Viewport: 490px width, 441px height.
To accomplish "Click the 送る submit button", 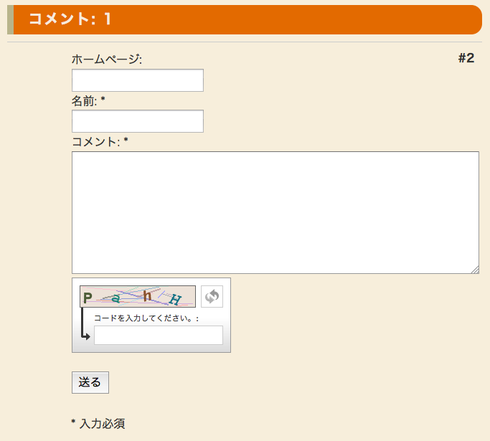I will 90,382.
